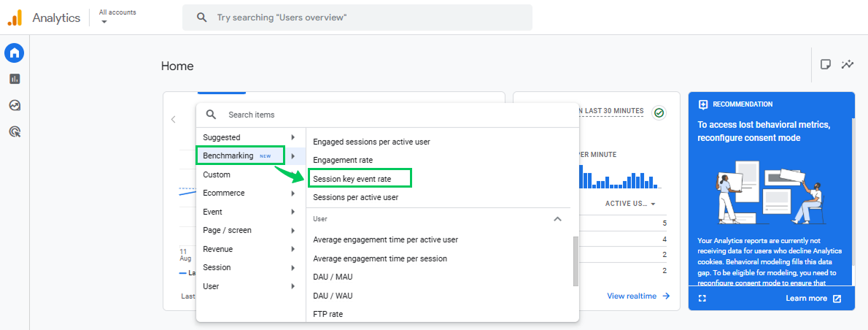Screen dimensions: 868x330
Task: Open the Home icon in sidebar
Action: pos(15,53)
